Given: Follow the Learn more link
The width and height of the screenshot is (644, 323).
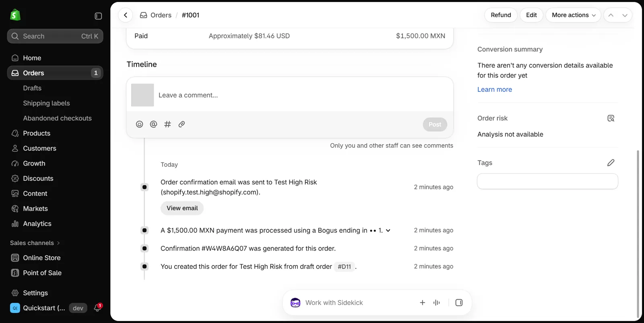Looking at the screenshot, I should point(495,89).
